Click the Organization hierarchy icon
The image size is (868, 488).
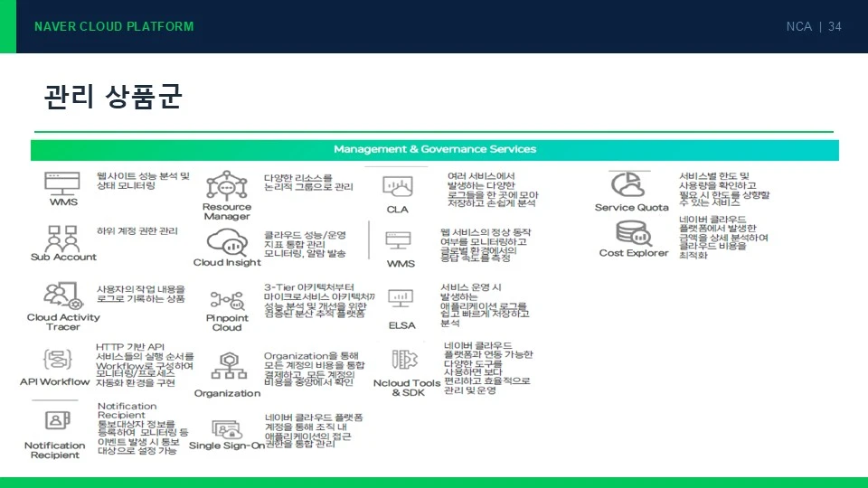229,365
